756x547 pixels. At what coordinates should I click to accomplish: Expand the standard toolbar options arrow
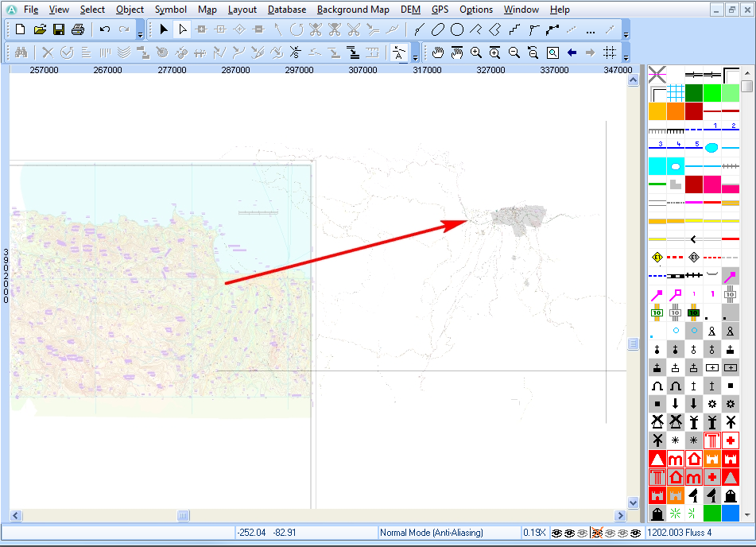140,30
